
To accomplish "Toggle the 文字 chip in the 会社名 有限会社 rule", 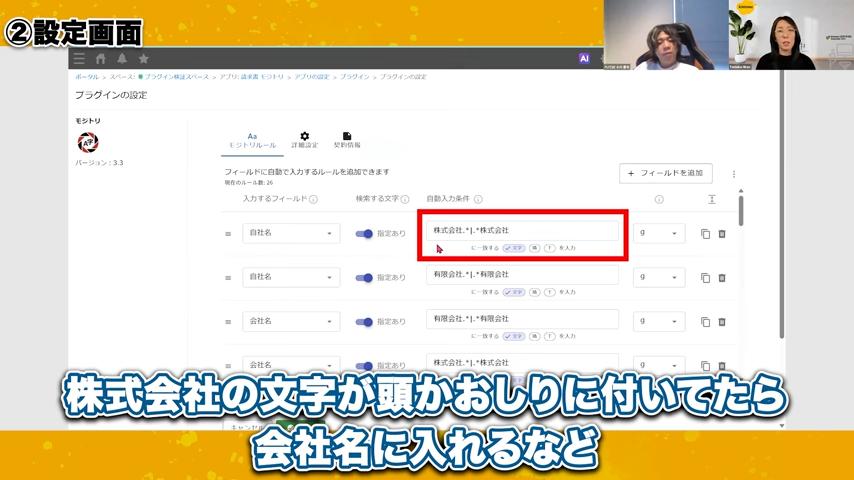I will coord(514,336).
